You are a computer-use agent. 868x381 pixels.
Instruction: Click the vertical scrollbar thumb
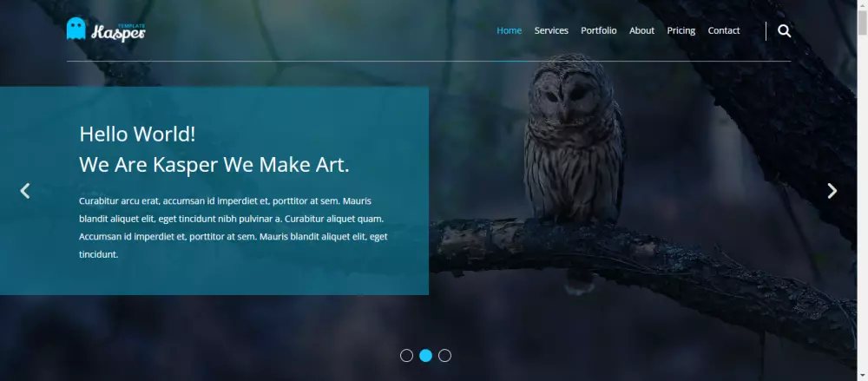click(x=863, y=23)
